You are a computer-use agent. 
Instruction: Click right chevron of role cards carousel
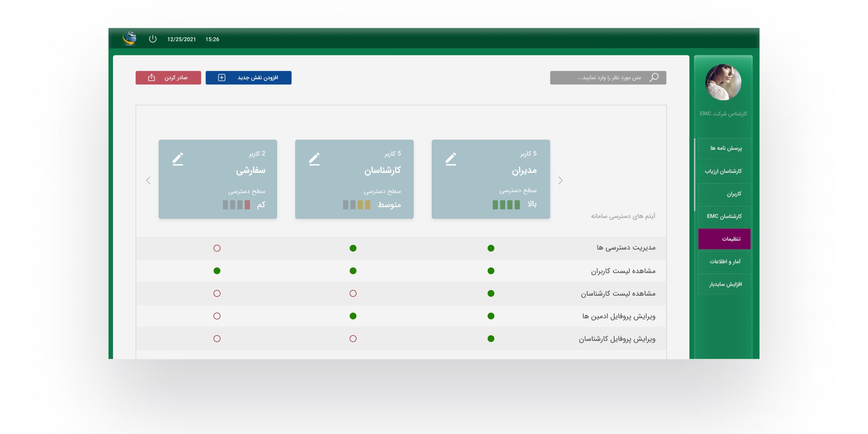(x=560, y=180)
